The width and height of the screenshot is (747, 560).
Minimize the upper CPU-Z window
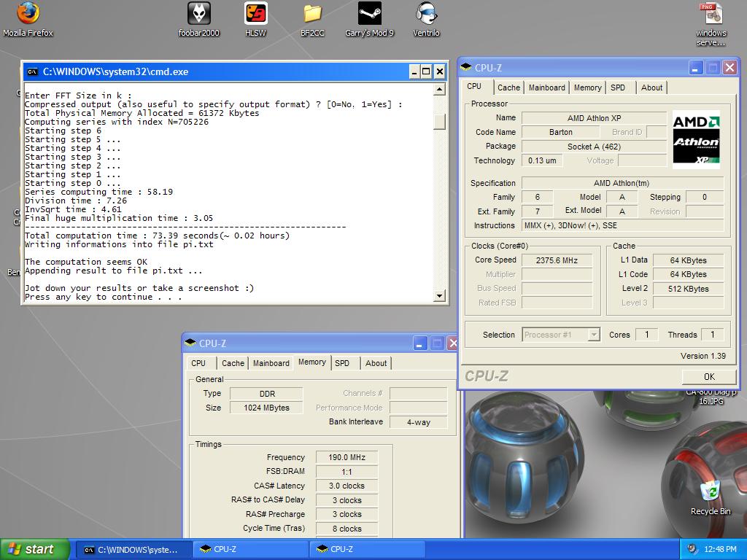pos(695,68)
